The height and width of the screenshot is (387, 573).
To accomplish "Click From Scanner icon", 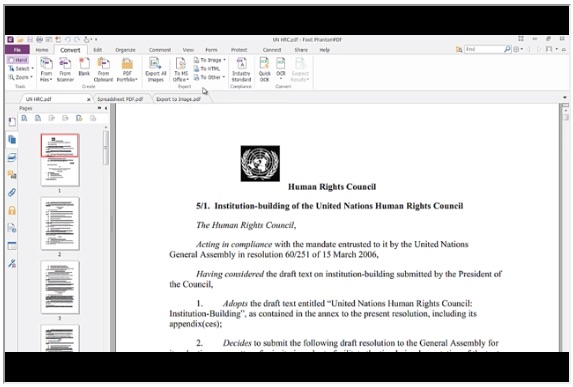I will click(x=65, y=69).
